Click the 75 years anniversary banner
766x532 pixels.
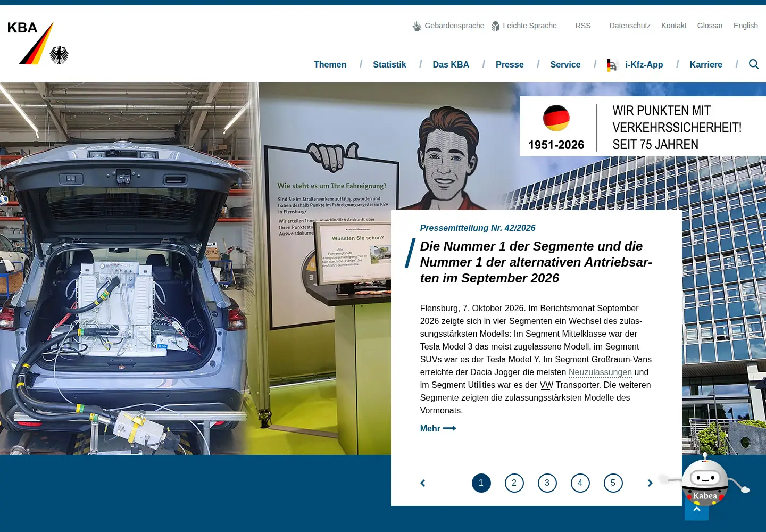click(643, 127)
